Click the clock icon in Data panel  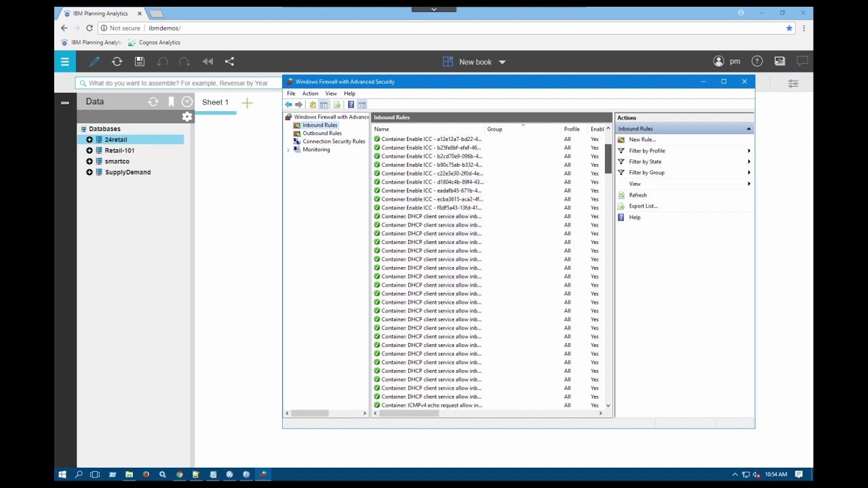coord(187,102)
